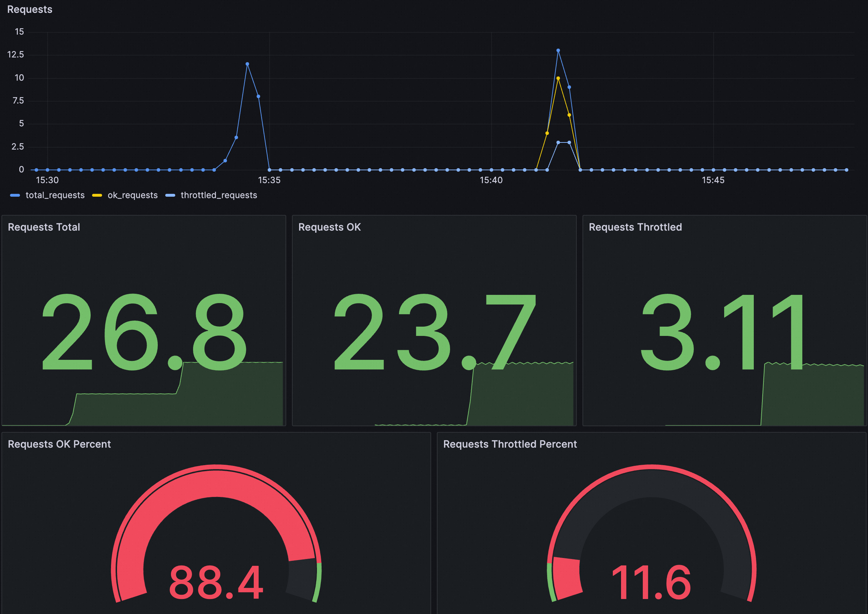
Task: Open the Requests OK panel title menu
Action: pyautogui.click(x=329, y=227)
